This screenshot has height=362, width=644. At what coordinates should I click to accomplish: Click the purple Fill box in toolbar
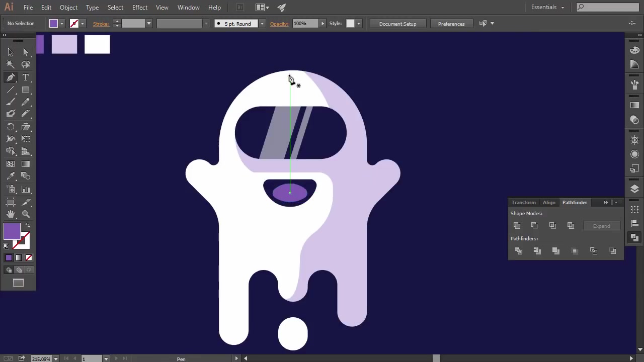tap(12, 232)
